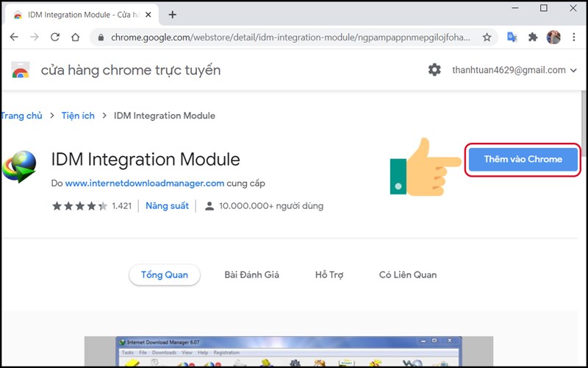Image resolution: width=588 pixels, height=368 pixels.
Task: Maximize the Chrome window
Action: 544,8
